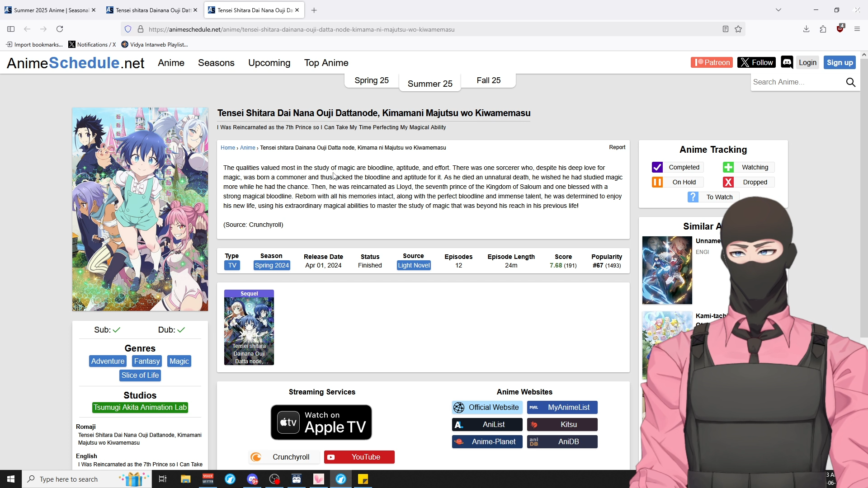Viewport: 868px width, 488px height.
Task: Click site lock padlock icon
Action: [141, 29]
